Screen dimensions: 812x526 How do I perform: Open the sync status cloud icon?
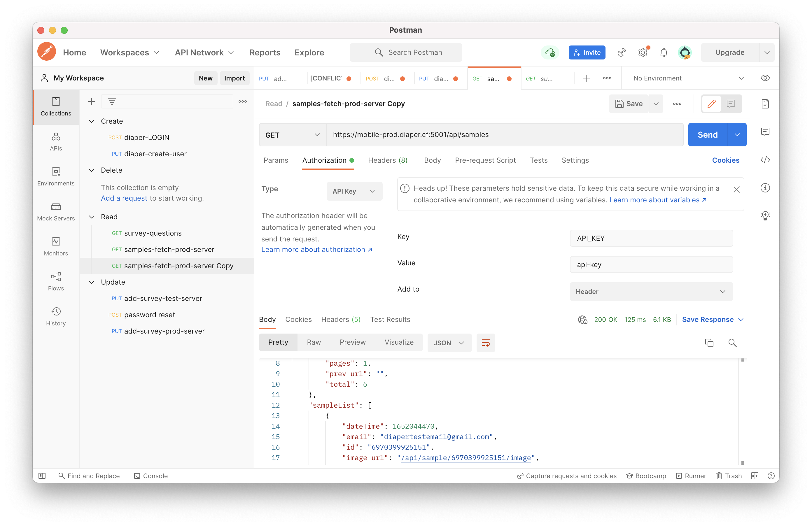click(x=550, y=52)
